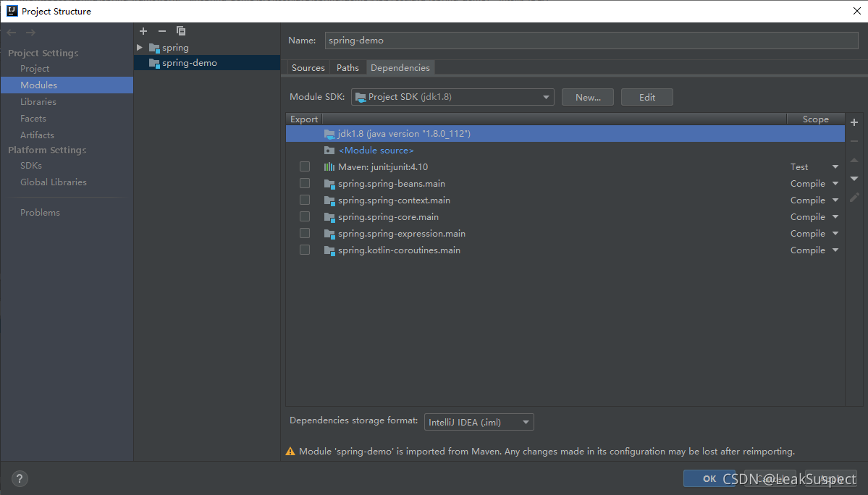Switch to the Paths tab
This screenshot has width=868, height=495.
click(347, 67)
